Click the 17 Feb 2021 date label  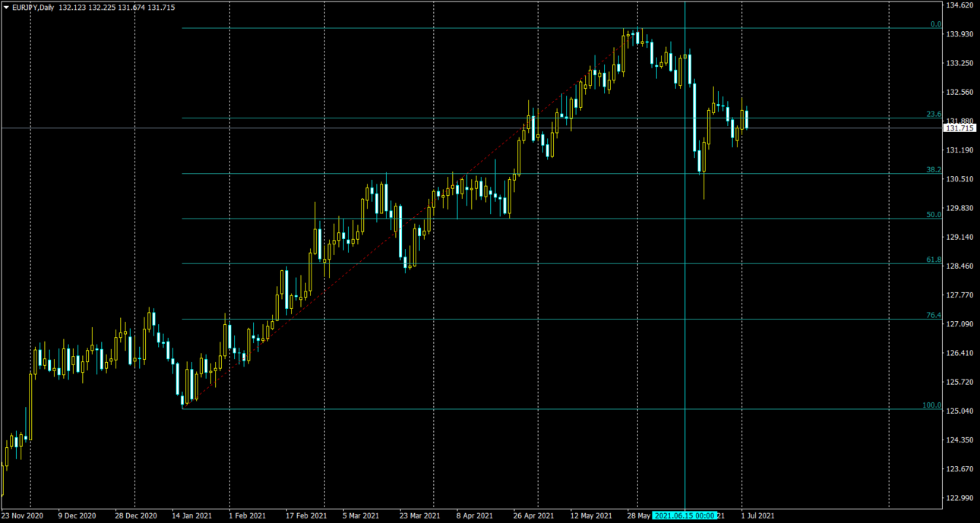coord(306,515)
